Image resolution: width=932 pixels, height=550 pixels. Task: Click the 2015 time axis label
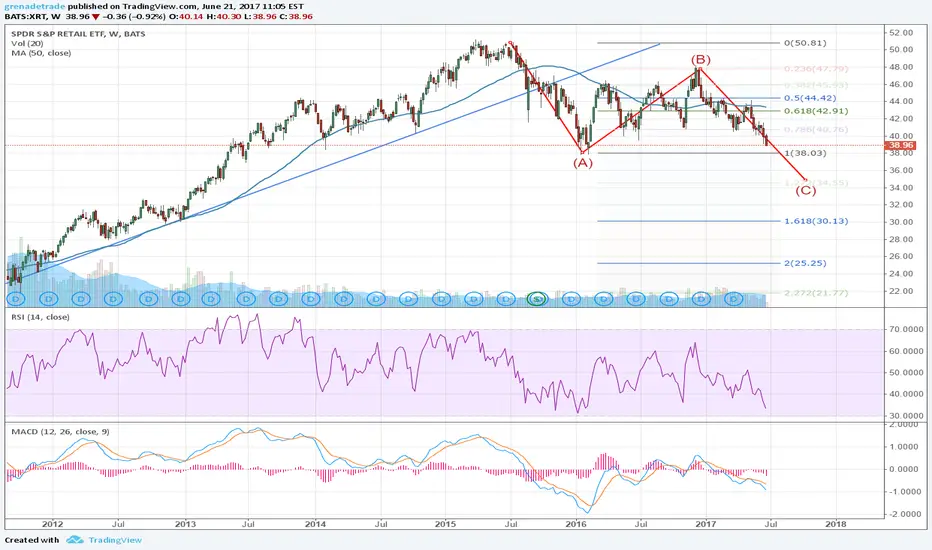click(x=445, y=524)
